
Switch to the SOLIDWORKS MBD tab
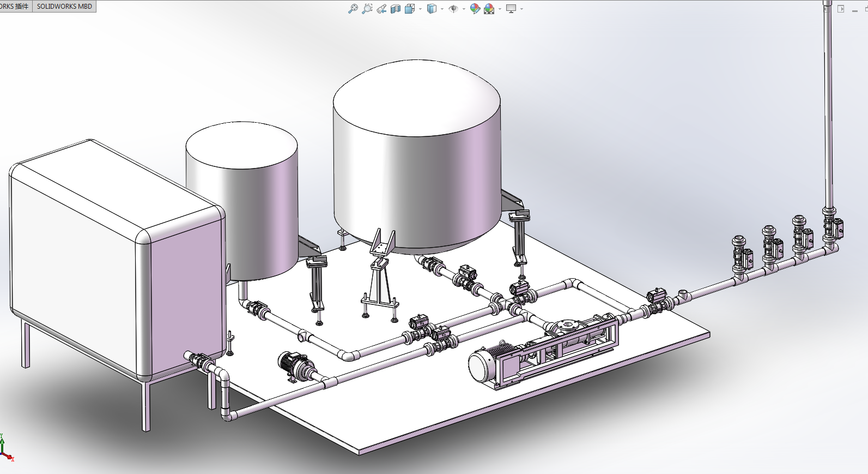(64, 7)
